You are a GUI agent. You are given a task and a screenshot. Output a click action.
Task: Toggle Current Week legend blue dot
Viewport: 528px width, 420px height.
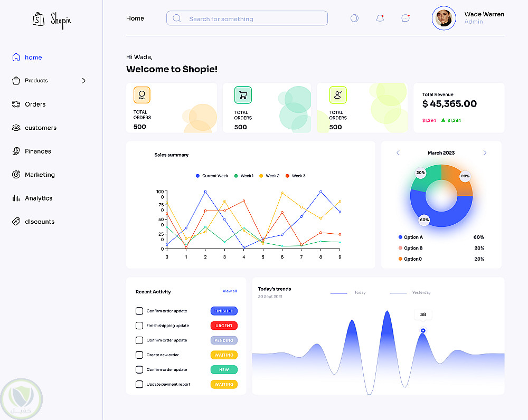pos(197,176)
